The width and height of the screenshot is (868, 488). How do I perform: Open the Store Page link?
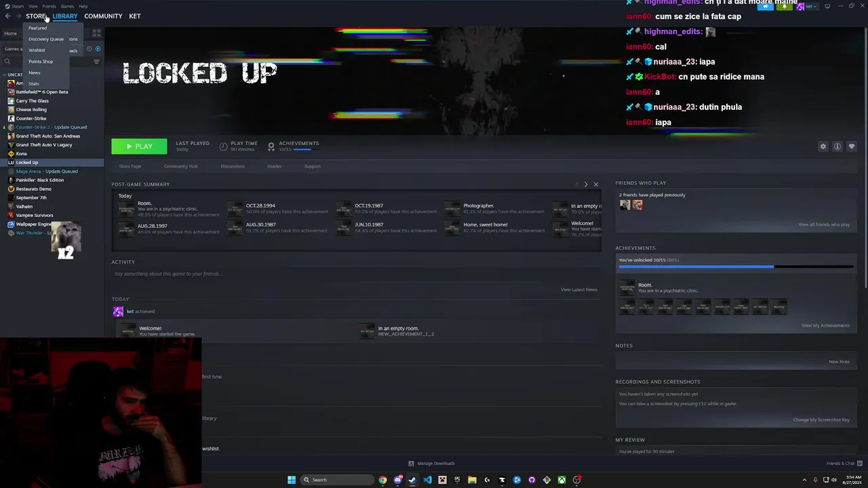pos(130,166)
